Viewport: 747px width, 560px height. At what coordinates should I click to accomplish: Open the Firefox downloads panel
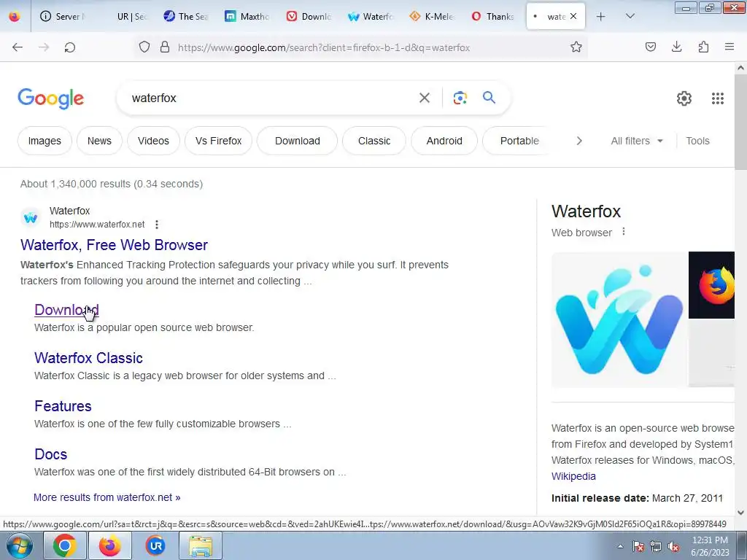click(x=676, y=47)
